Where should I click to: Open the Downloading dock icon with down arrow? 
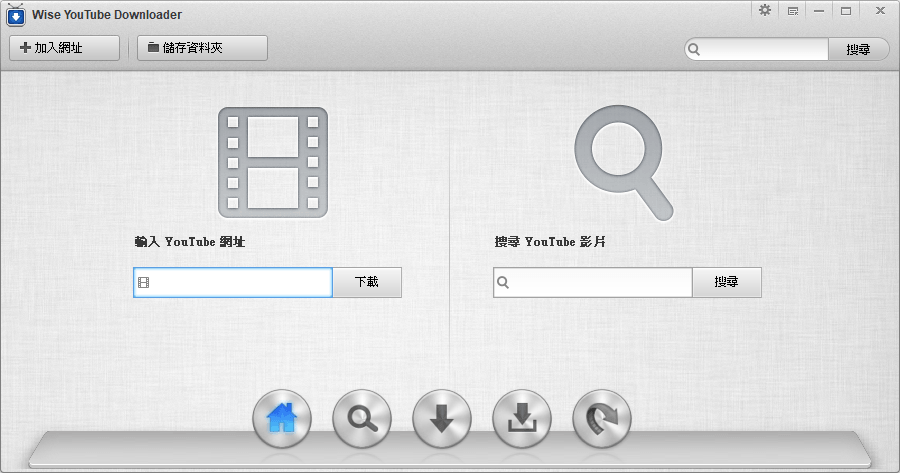pos(442,418)
